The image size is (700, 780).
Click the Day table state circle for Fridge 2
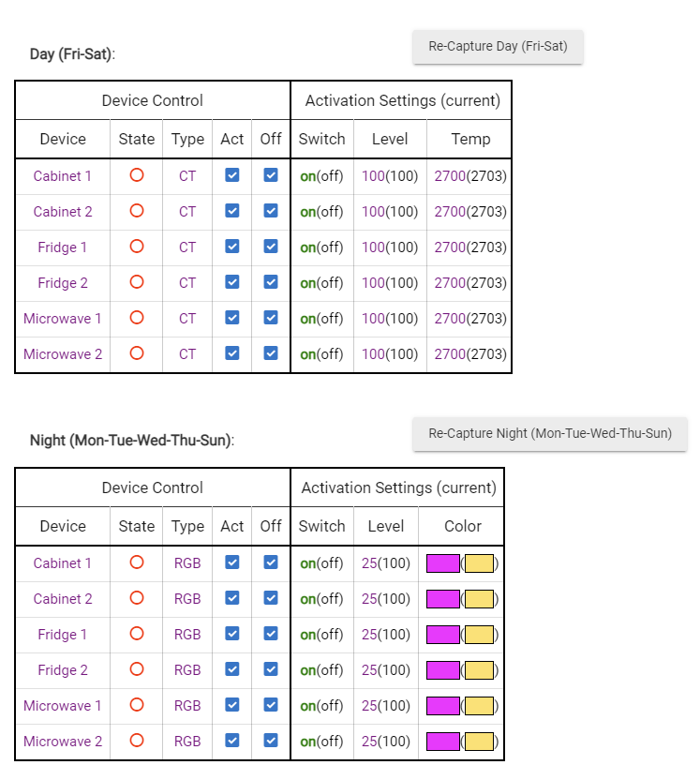point(137,282)
